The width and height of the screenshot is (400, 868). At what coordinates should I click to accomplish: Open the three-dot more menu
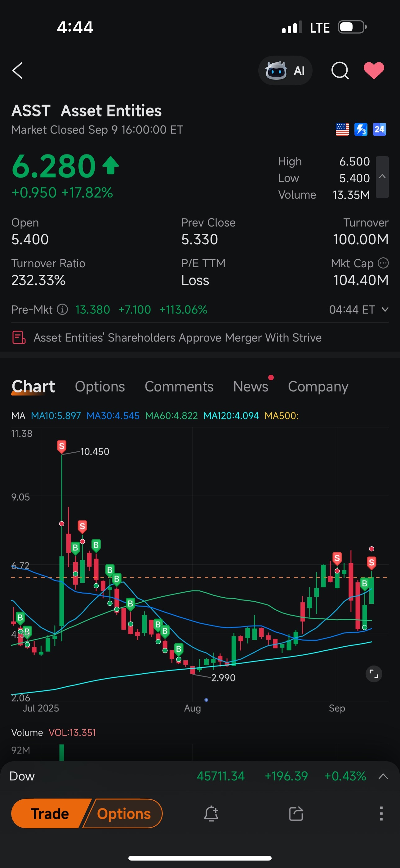tap(381, 813)
